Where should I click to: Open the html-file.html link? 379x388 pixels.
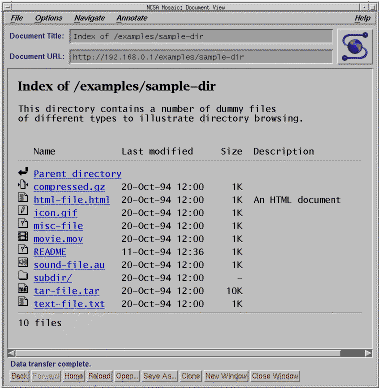point(72,200)
